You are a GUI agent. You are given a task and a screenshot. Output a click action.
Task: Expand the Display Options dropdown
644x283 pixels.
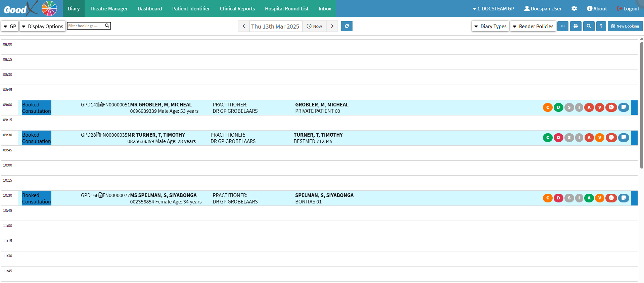point(42,26)
